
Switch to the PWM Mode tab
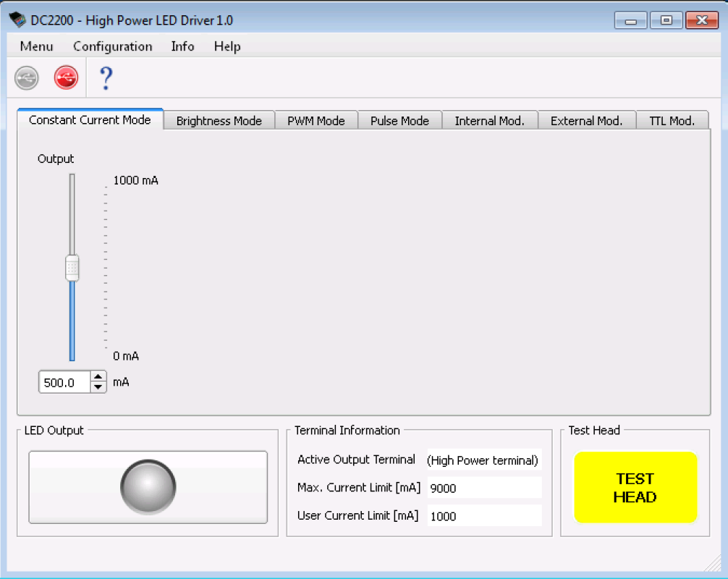(x=316, y=121)
